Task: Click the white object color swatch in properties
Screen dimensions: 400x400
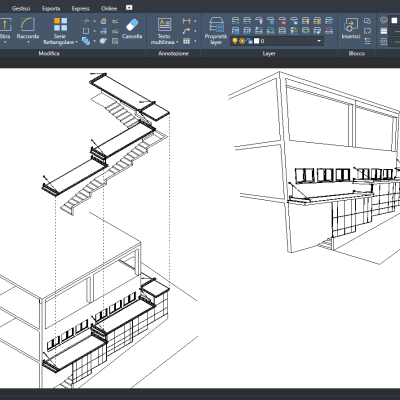Action: (394, 21)
